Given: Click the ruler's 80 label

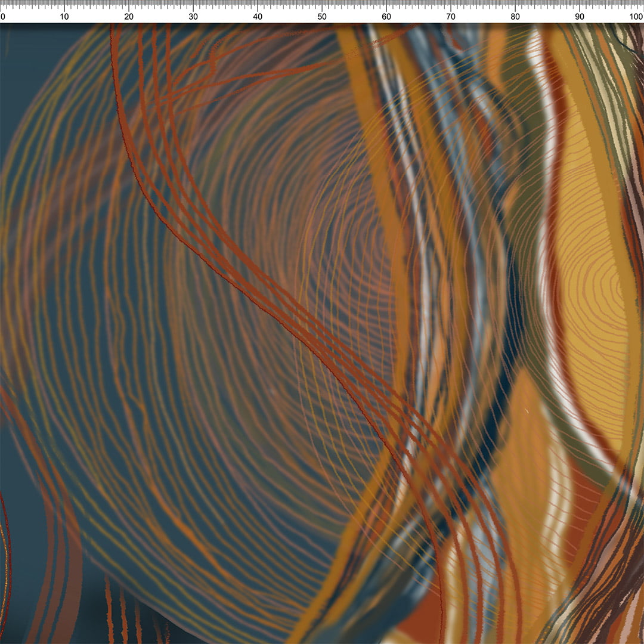Looking at the screenshot, I should (515, 16).
